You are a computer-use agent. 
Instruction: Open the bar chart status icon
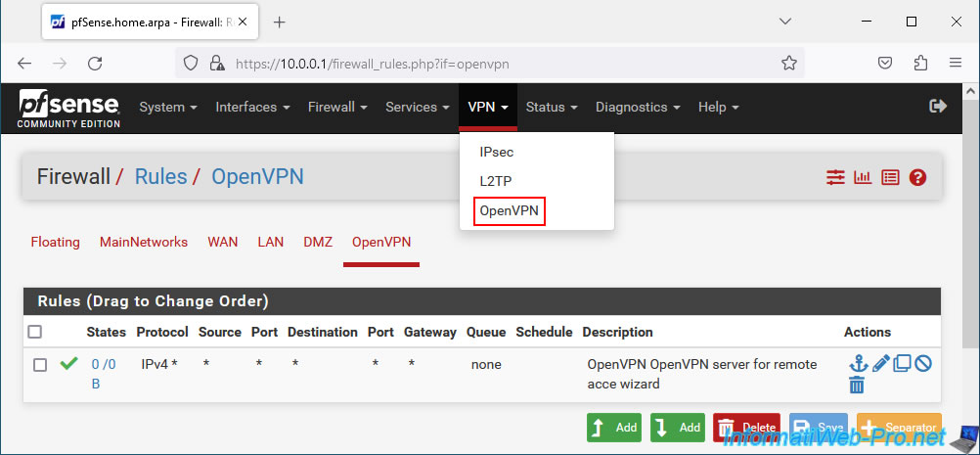coord(863,177)
